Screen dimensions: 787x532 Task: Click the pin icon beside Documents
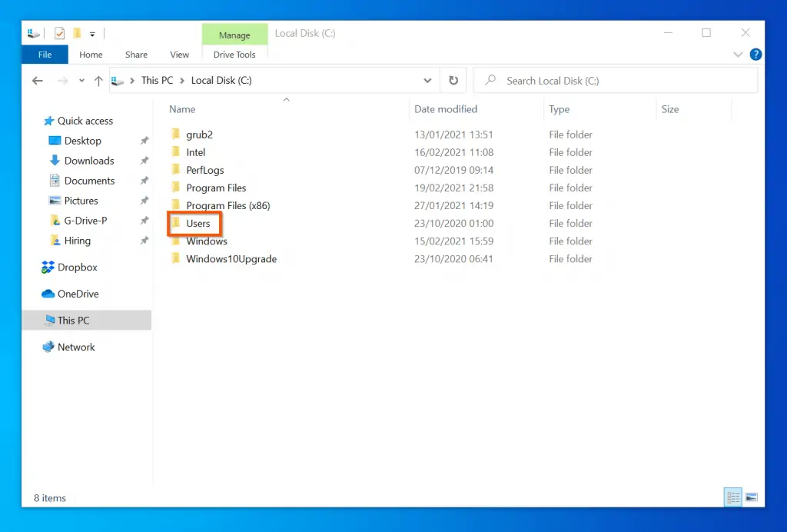(x=144, y=180)
